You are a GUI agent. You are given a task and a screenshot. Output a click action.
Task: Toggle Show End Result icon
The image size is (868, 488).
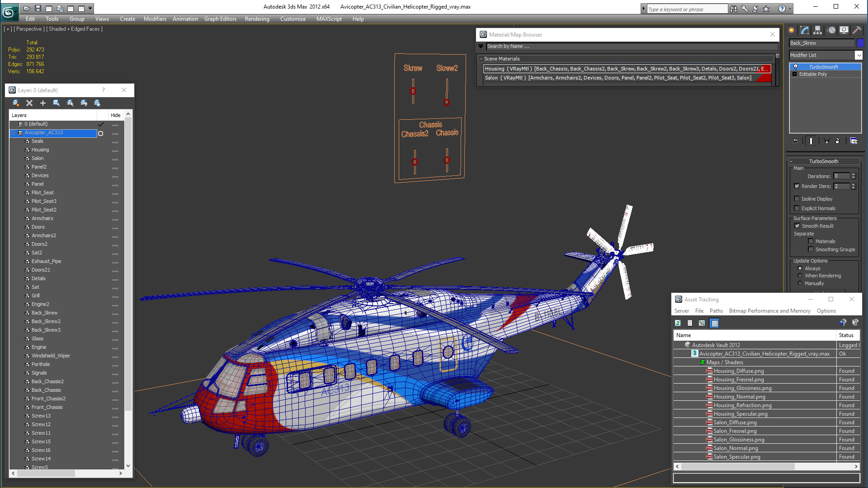tap(811, 141)
